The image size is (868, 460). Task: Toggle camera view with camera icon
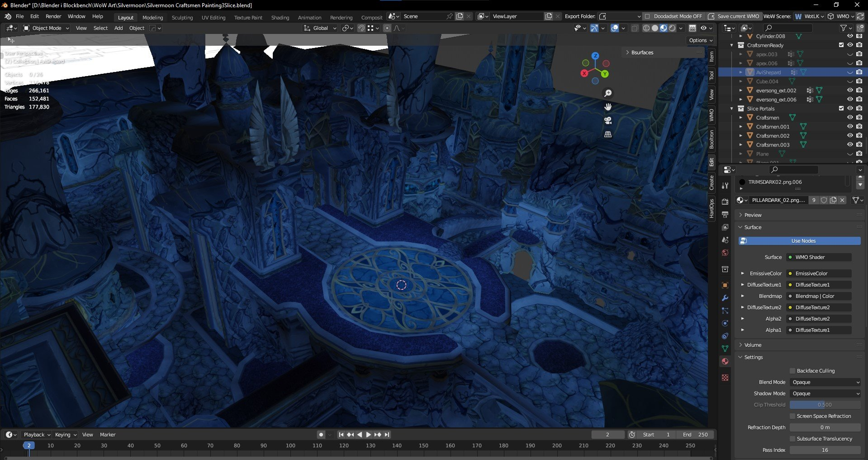[608, 120]
